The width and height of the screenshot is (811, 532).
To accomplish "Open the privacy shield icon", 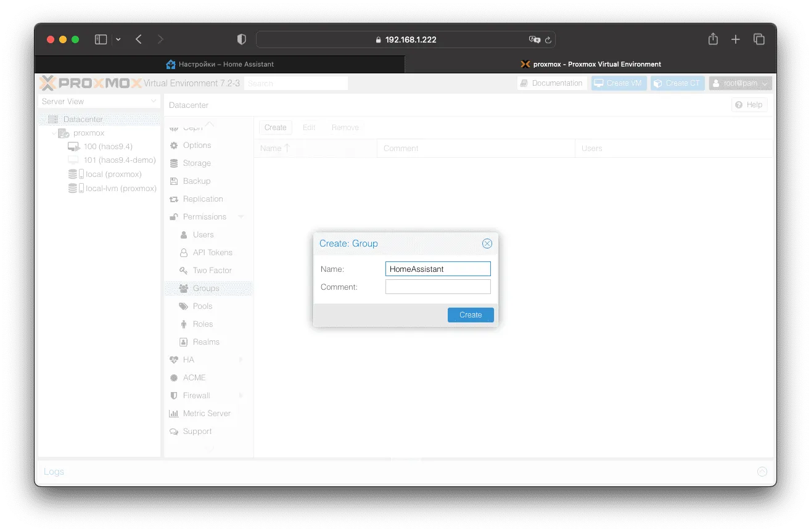I will coord(241,39).
